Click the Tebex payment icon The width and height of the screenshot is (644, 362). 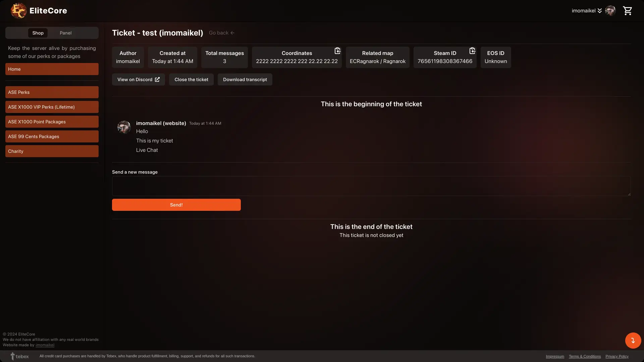(12, 356)
